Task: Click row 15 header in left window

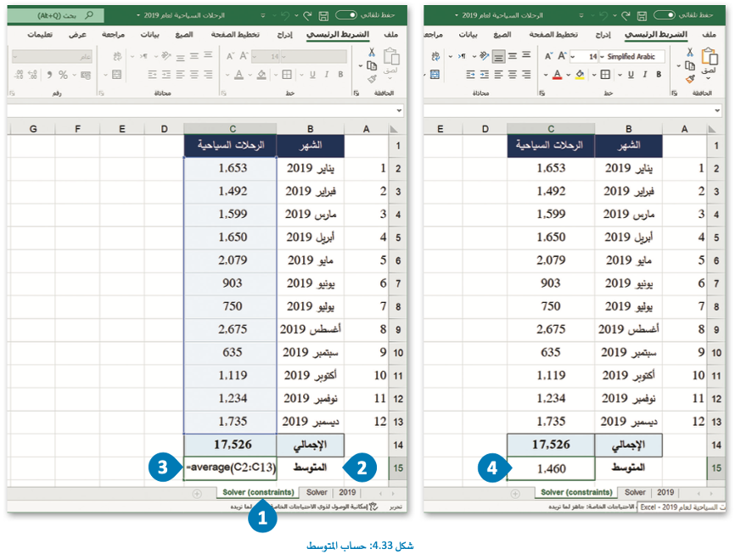Action: pos(398,468)
